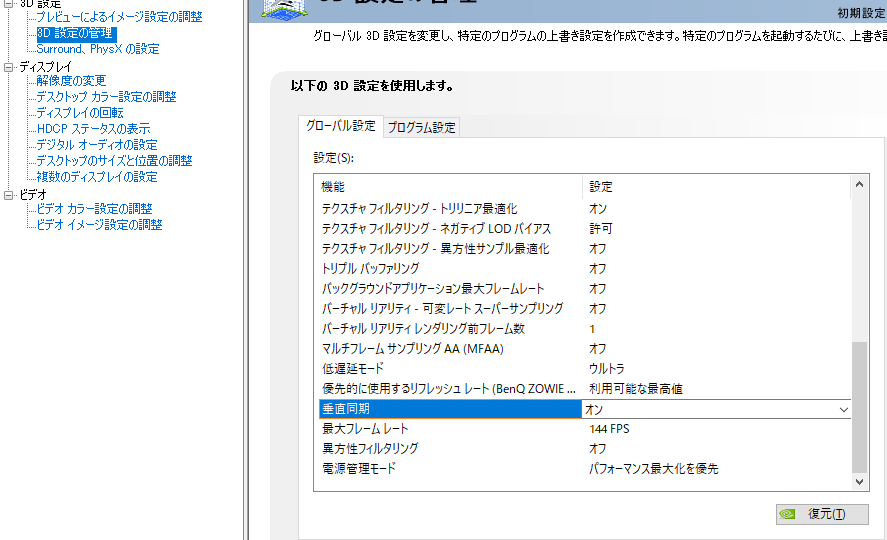Collapse the ビデオ tree node
Image resolution: width=887 pixels, height=540 pixels.
(8, 195)
